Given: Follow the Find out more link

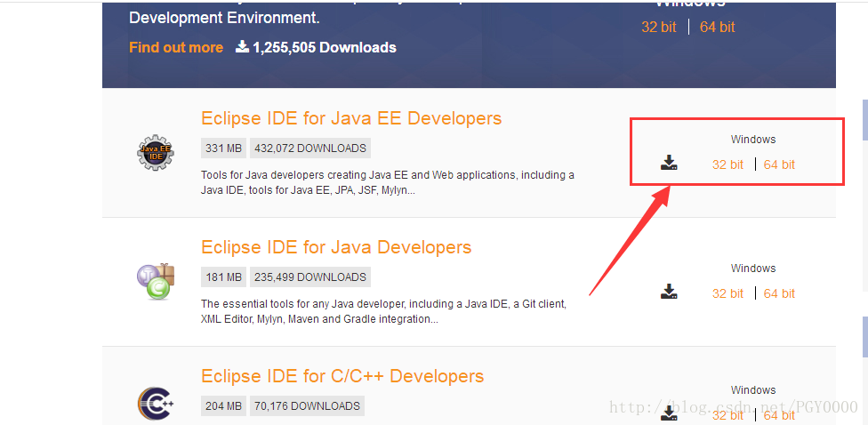Looking at the screenshot, I should tap(176, 48).
